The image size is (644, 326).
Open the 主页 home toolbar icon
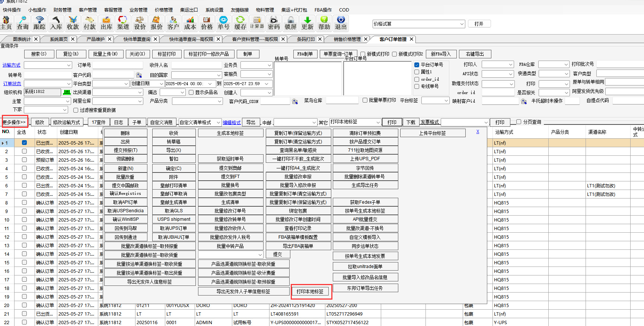click(6, 23)
